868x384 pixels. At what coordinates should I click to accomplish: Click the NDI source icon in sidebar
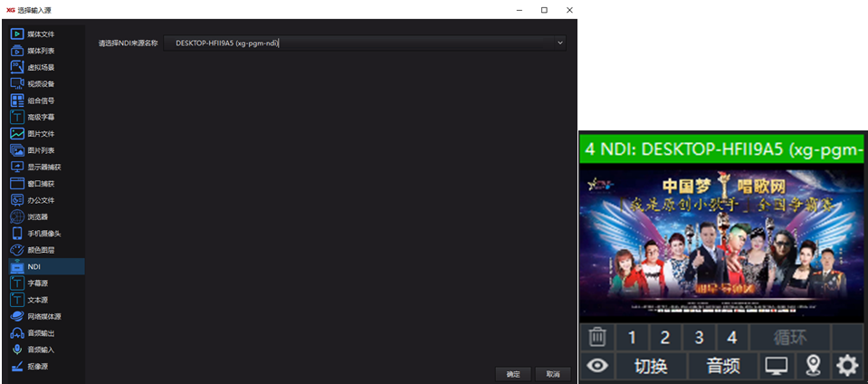17,266
